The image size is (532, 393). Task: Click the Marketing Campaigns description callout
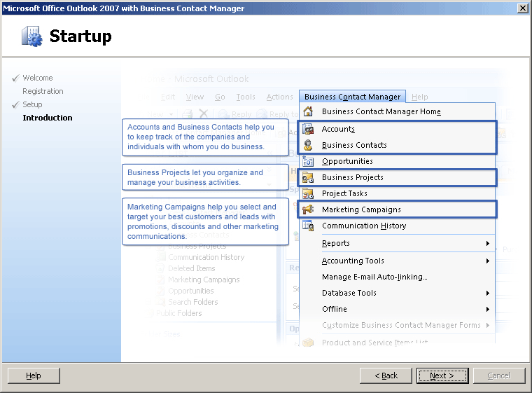[205, 221]
